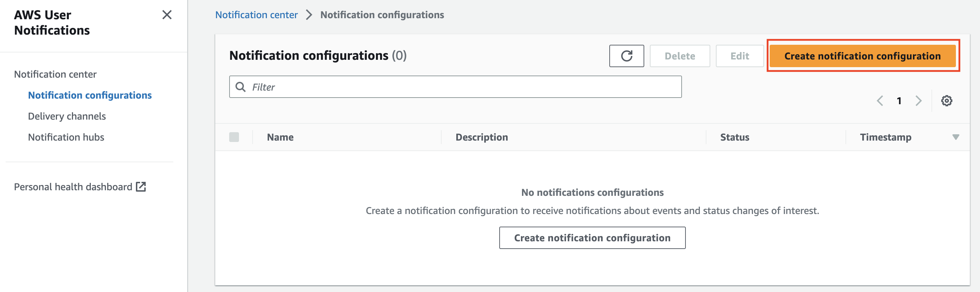Click Notification configurations breadcrumb text
The height and width of the screenshot is (292, 980).
(382, 15)
